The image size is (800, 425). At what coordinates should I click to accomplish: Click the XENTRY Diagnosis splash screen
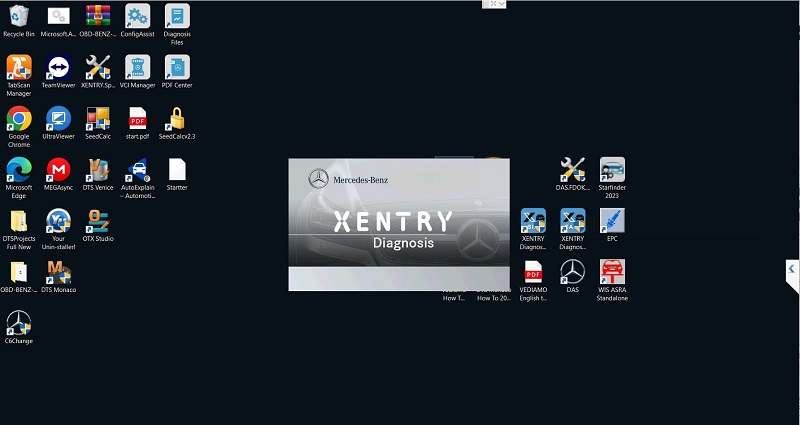399,224
